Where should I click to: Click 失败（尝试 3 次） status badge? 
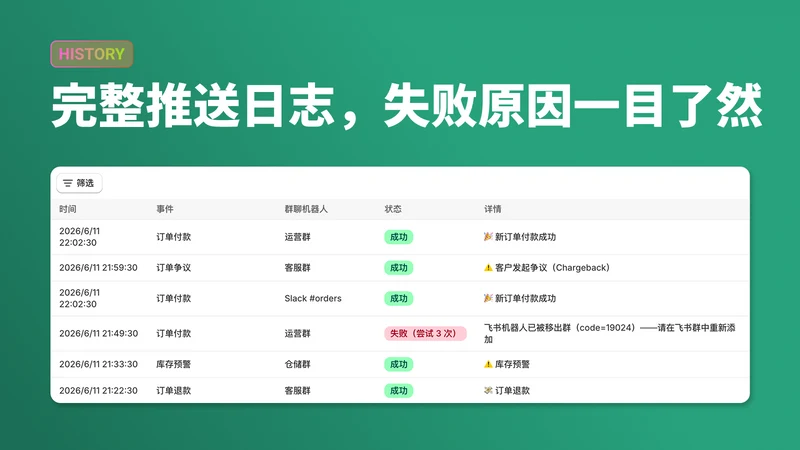pyautogui.click(x=425, y=333)
